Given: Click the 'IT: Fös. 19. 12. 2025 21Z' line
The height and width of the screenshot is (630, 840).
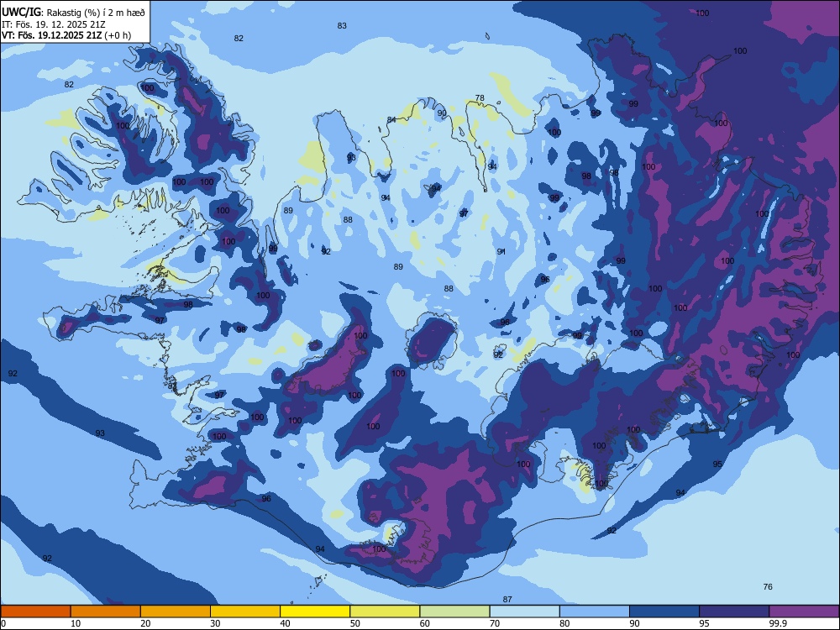Looking at the screenshot, I should (54, 24).
